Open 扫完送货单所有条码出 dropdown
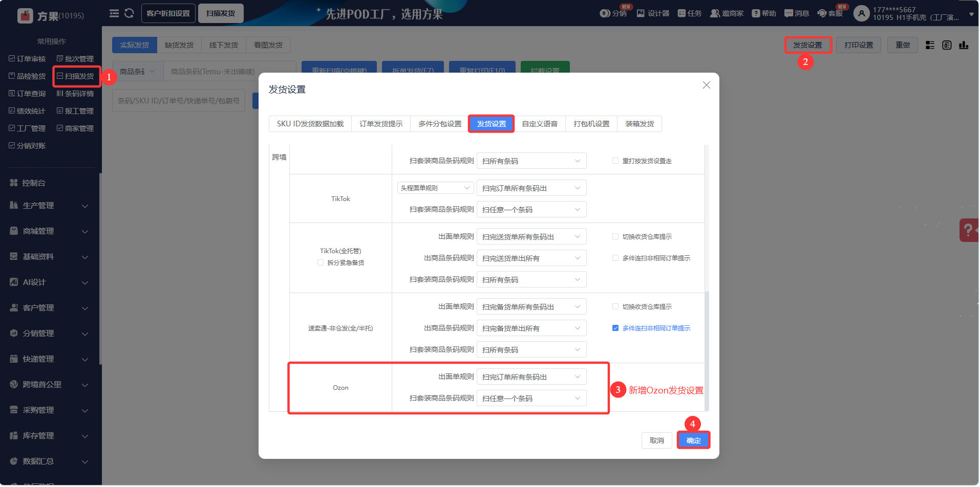 (x=531, y=236)
